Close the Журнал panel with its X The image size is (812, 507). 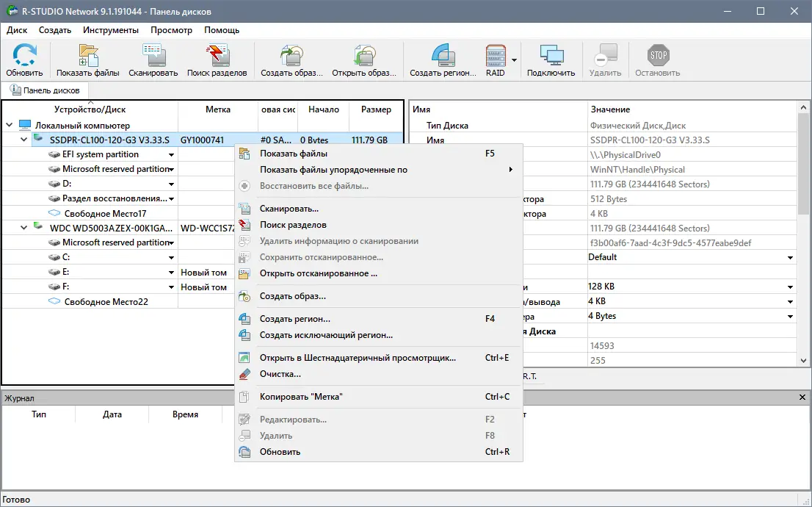click(802, 398)
